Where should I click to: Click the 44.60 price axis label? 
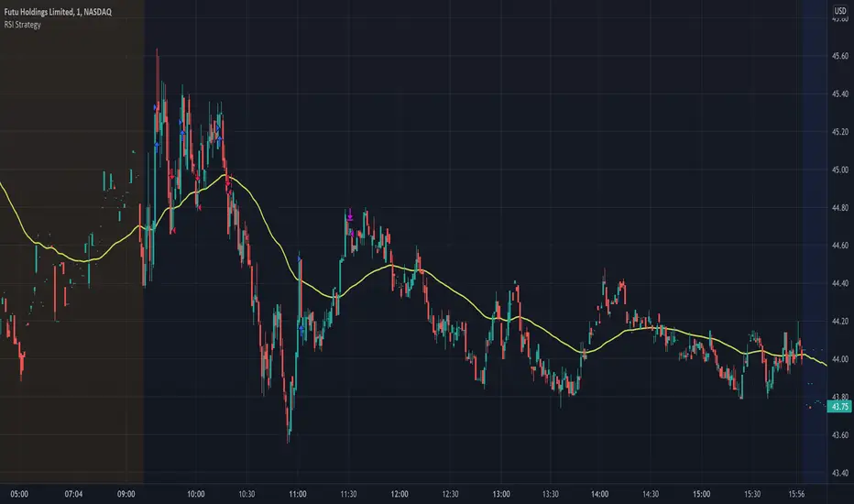pos(840,246)
